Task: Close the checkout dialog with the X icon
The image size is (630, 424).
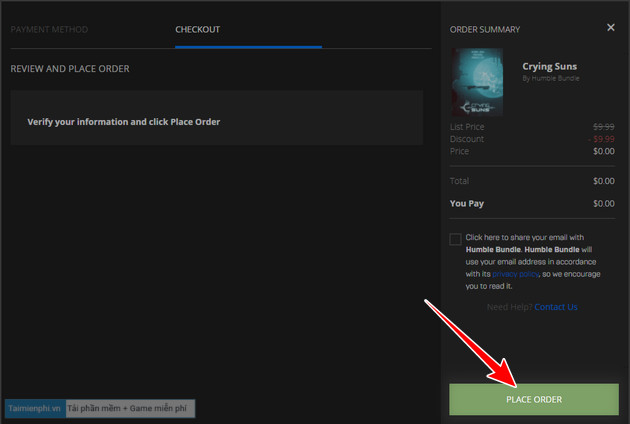Action: click(611, 27)
